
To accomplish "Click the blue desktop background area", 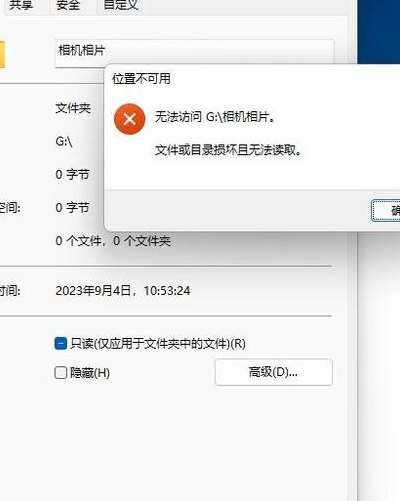I will point(379,32).
